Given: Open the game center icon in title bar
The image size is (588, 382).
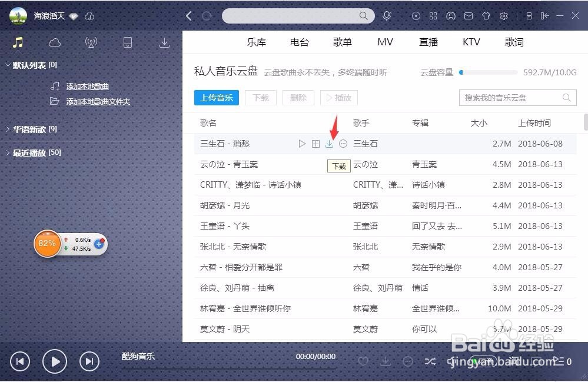Looking at the screenshot, I should coord(451,16).
